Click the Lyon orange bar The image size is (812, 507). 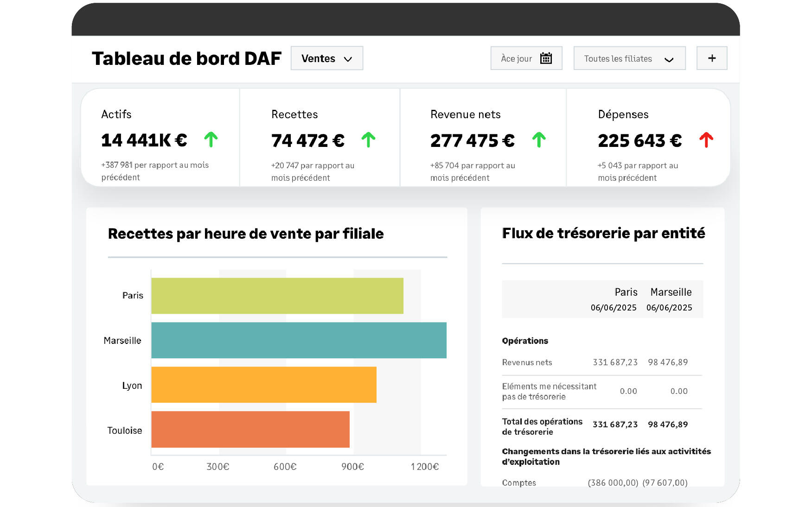pos(264,385)
